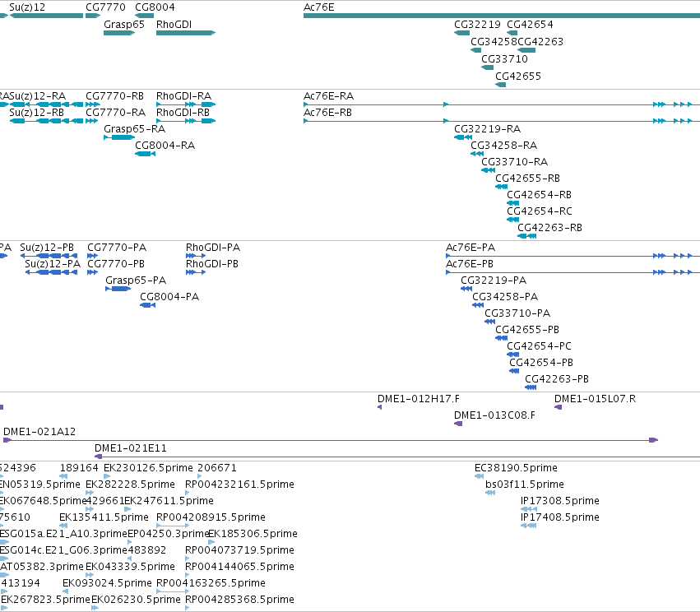Select the CG42263 gene label
Screen dimensions: 700x612
pyautogui.click(x=540, y=41)
